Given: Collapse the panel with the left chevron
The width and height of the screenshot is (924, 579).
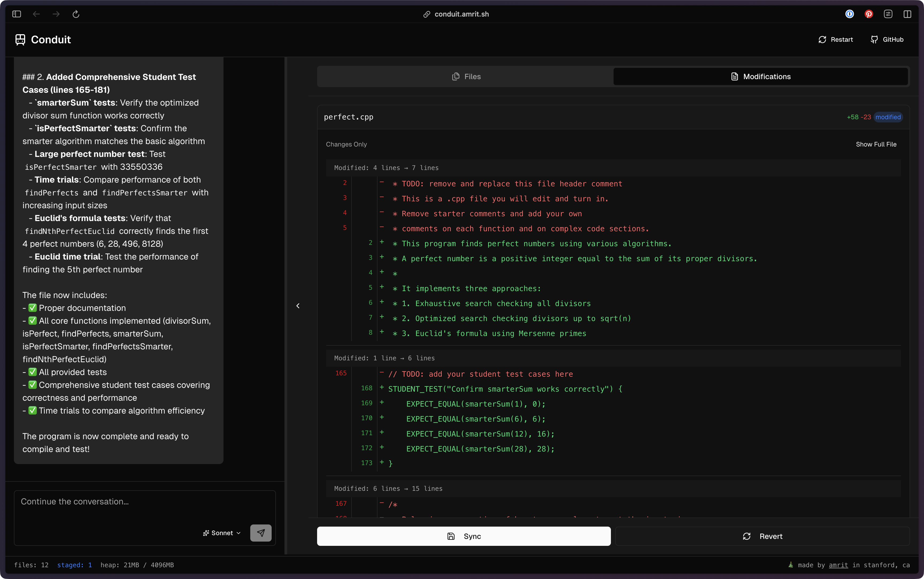Looking at the screenshot, I should point(298,306).
